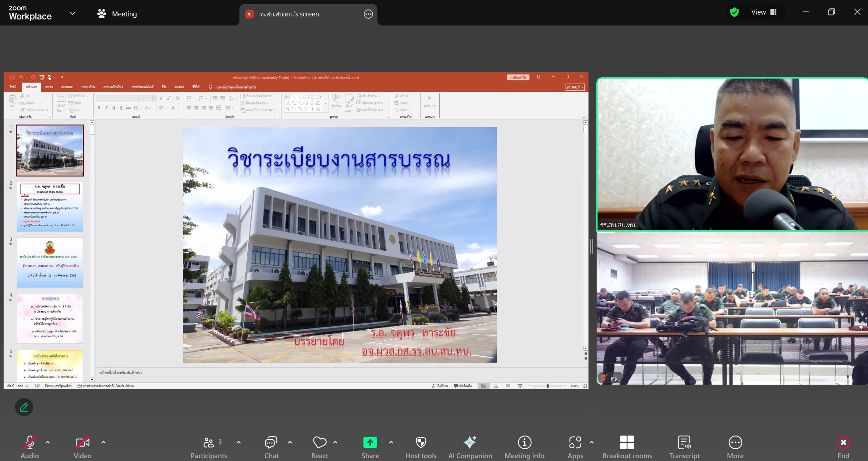Launch the AI Companion
Image resolution: width=868 pixels, height=461 pixels.
[x=470, y=447]
